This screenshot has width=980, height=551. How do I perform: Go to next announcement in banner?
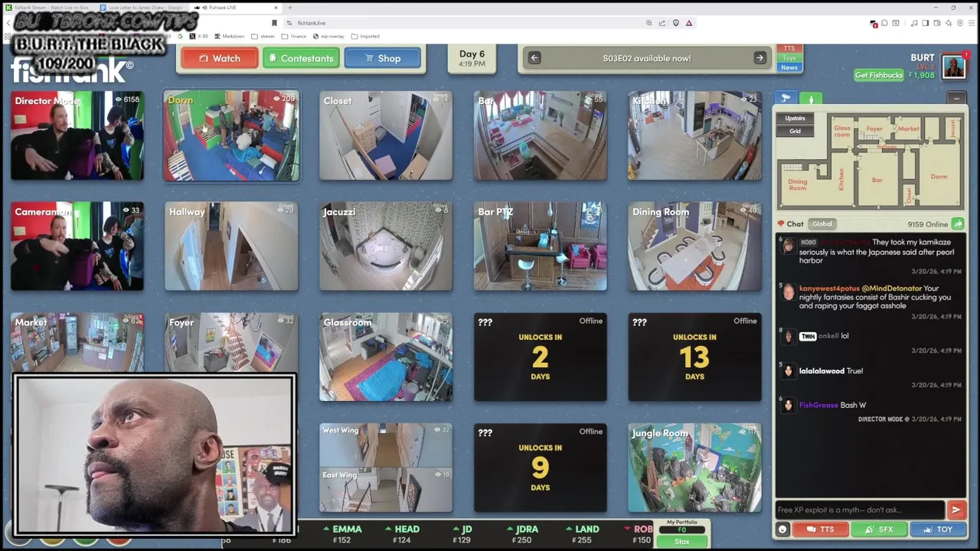tap(759, 58)
